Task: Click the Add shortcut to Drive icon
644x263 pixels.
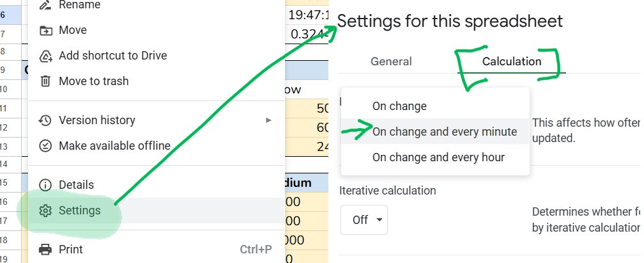Action: [x=45, y=56]
